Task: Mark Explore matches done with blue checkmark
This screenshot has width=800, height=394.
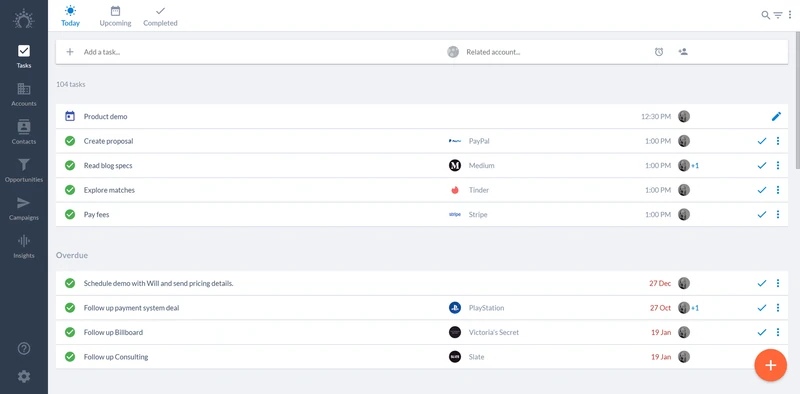Action: click(762, 190)
